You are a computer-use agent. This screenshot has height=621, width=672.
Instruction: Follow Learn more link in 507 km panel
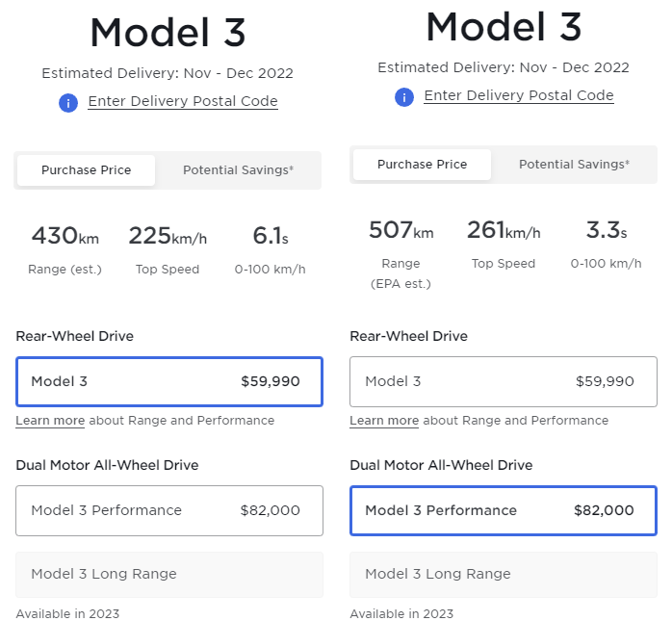tap(384, 421)
